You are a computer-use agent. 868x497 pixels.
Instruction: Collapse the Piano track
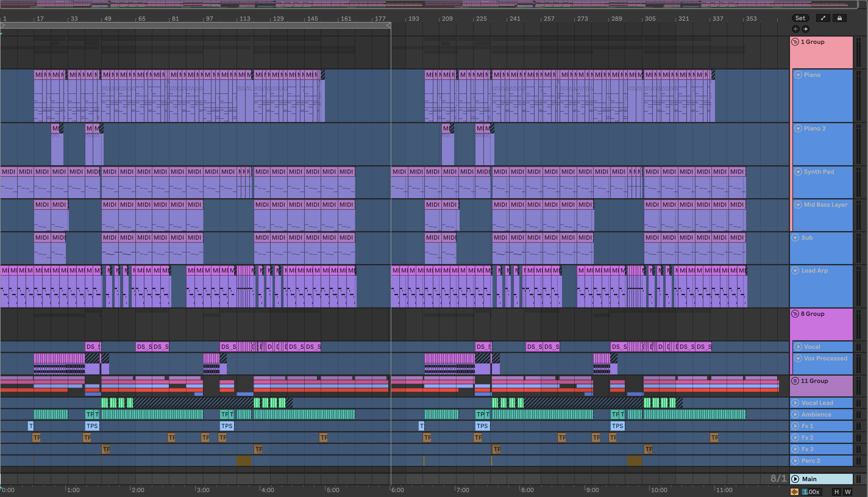(x=798, y=75)
